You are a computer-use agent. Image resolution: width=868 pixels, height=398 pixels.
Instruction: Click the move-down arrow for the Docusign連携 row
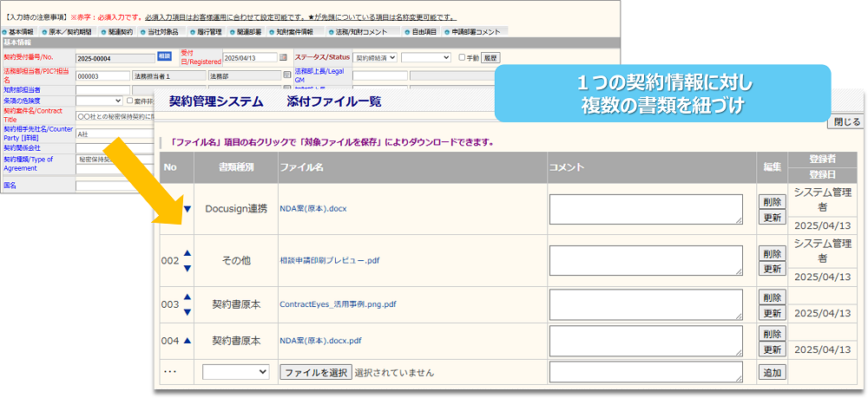click(x=187, y=209)
